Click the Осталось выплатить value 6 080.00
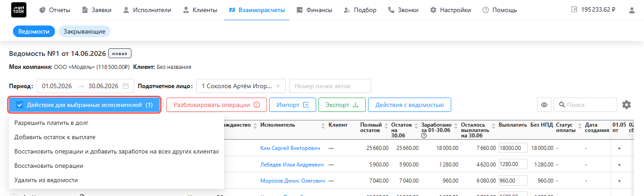Viewport: 644px width, 196px height. [x=485, y=181]
